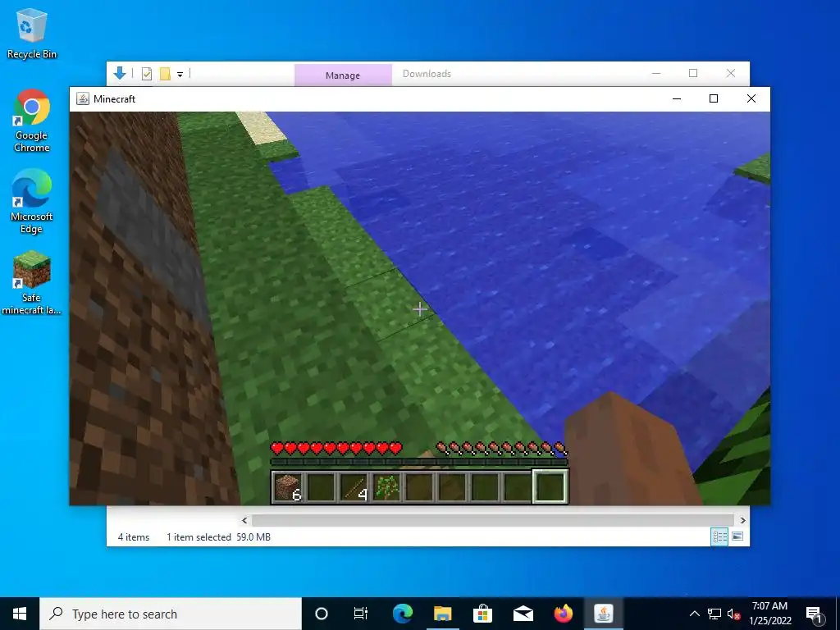The width and height of the screenshot is (840, 630).
Task: Click right scroll arrow in Downloads window
Action: click(x=742, y=520)
